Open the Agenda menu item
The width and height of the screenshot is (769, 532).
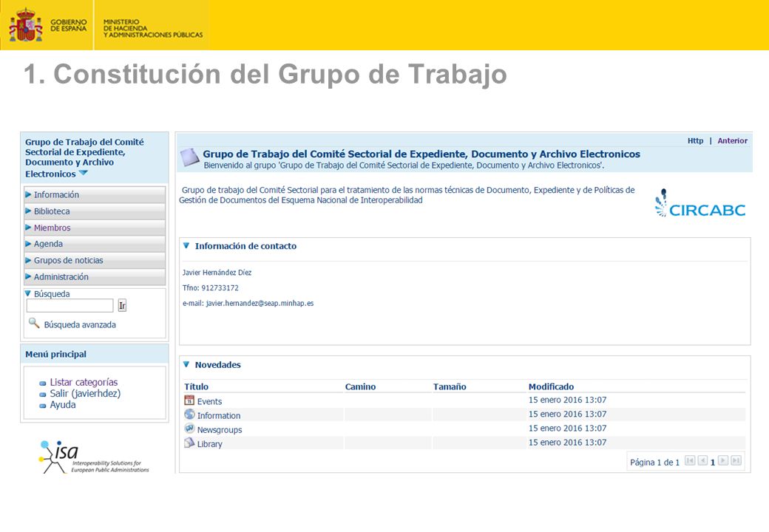[48, 244]
